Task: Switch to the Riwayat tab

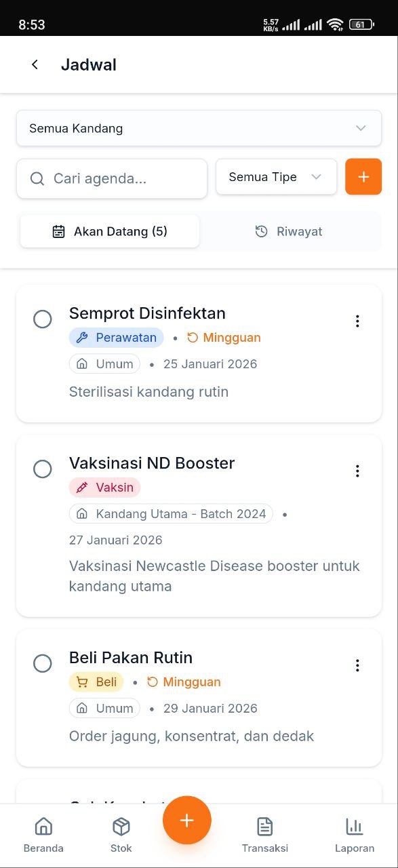Action: click(x=288, y=231)
